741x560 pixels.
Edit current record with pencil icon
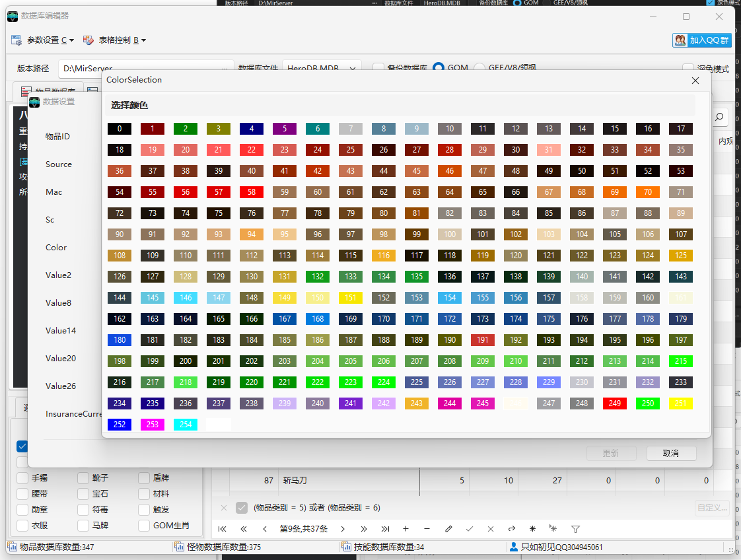pos(448,529)
